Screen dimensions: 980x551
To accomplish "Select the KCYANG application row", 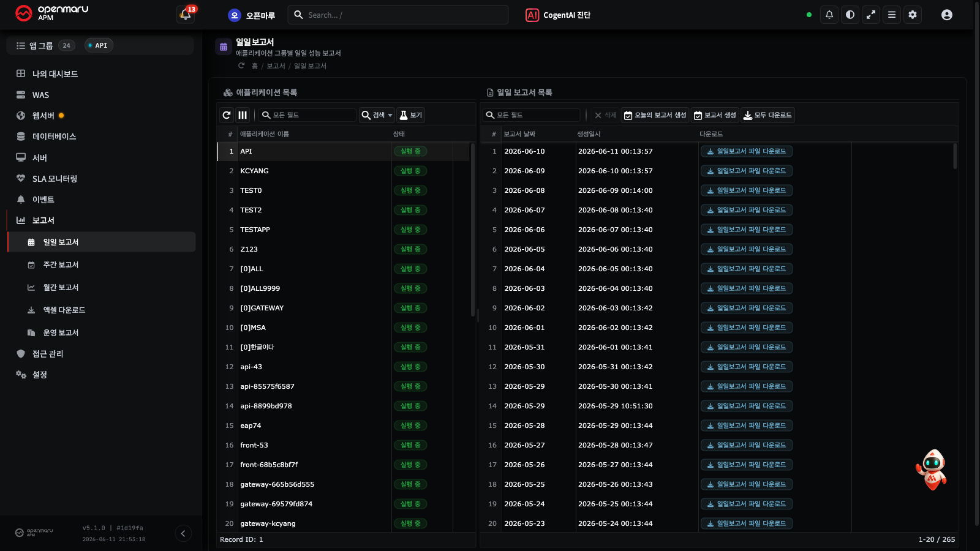I will point(343,171).
